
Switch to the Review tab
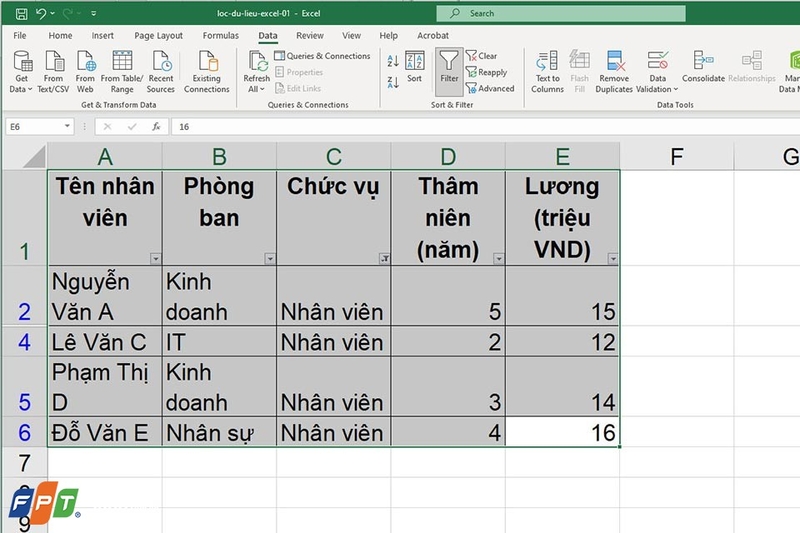(x=310, y=36)
